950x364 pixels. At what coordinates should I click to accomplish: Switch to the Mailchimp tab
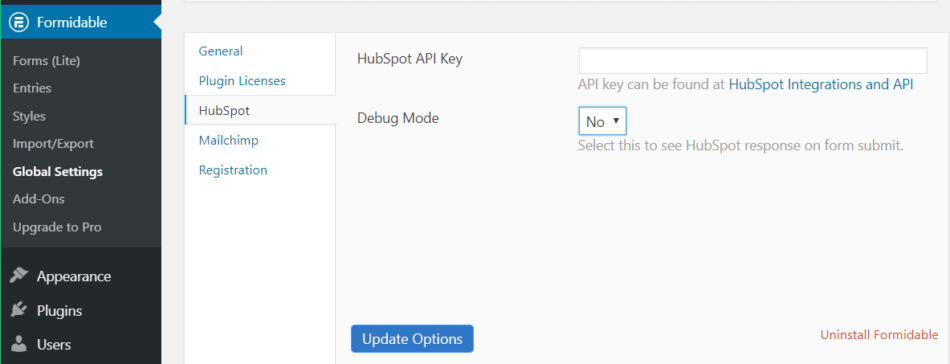coord(228,141)
